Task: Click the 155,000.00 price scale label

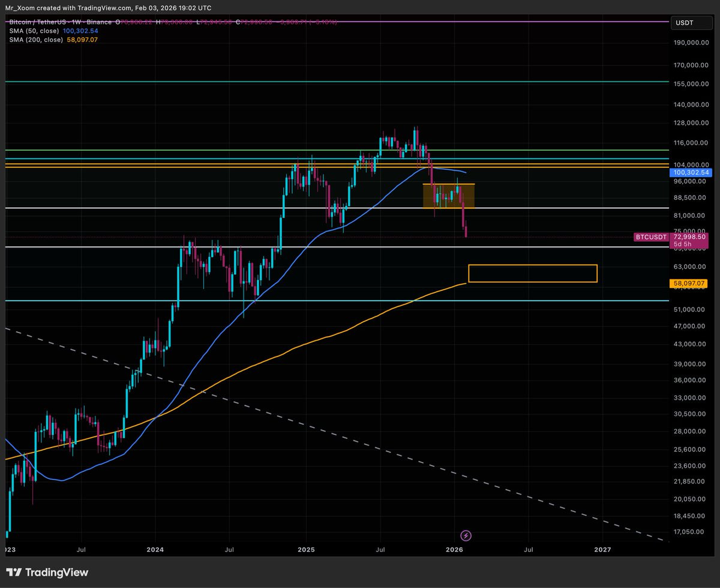Action: (691, 83)
